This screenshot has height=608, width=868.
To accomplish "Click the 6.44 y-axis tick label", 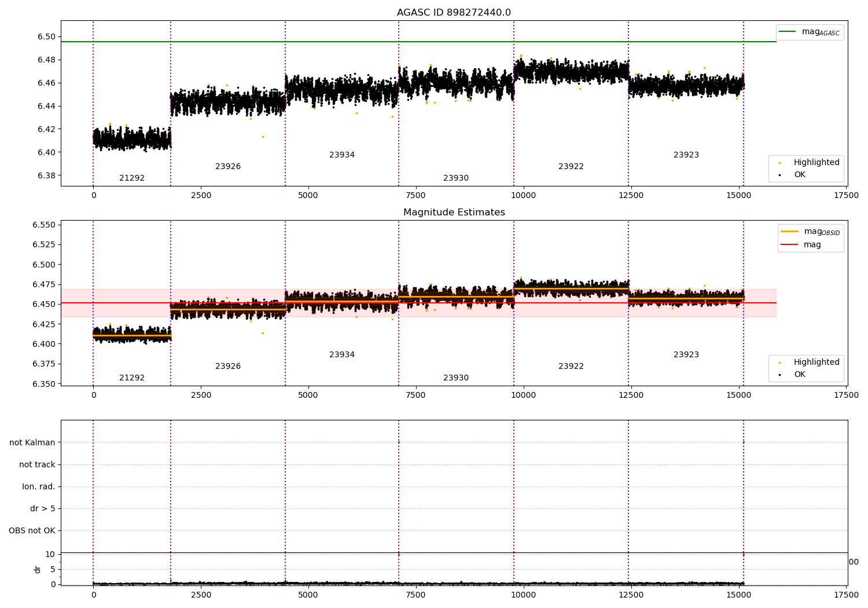I will click(46, 106).
